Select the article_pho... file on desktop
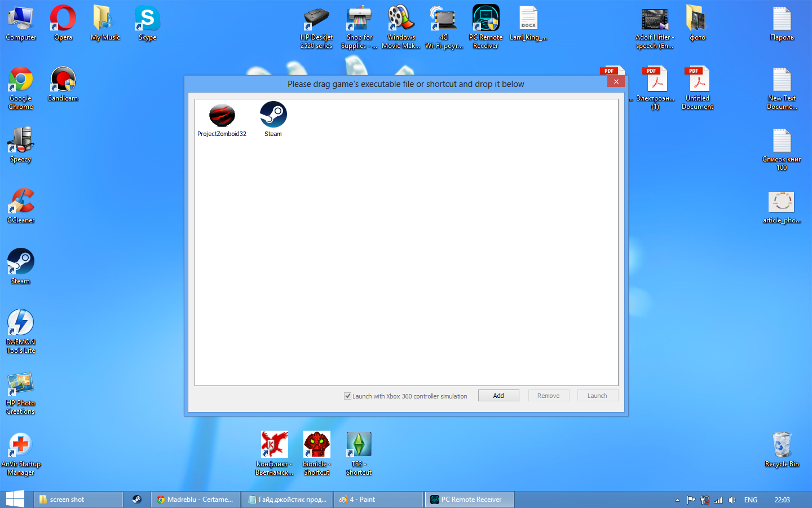The image size is (812, 508). (x=782, y=207)
